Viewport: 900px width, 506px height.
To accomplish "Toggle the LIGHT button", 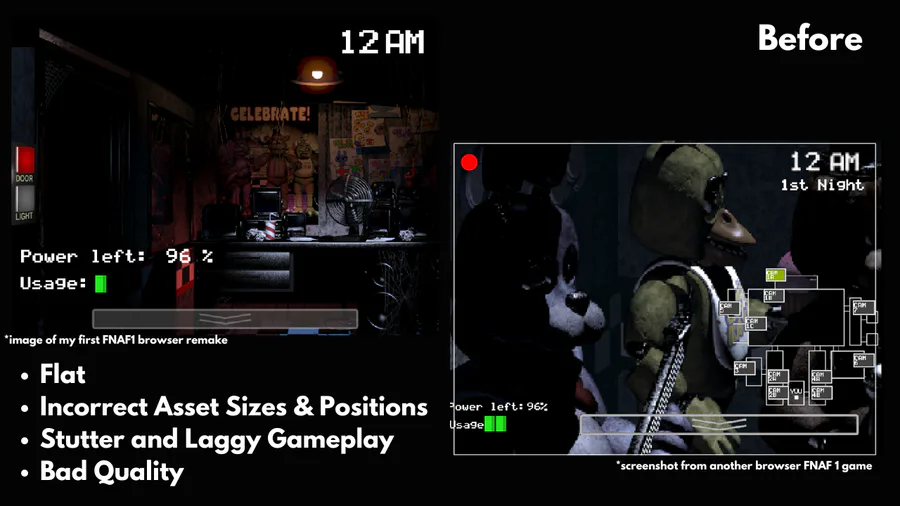I will (24, 200).
